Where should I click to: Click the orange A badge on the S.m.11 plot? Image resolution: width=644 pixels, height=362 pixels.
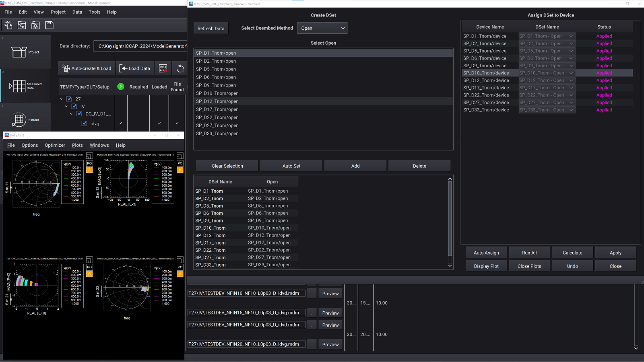coord(89,169)
